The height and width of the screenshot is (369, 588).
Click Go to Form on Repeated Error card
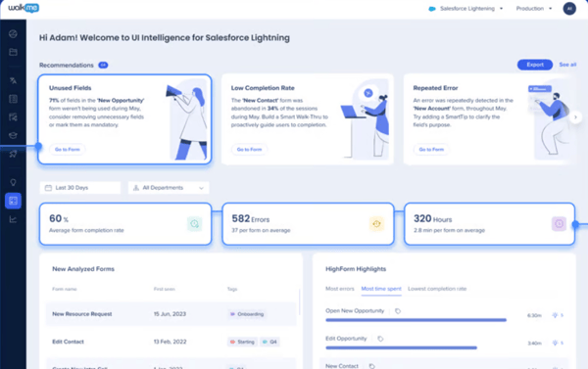click(431, 150)
